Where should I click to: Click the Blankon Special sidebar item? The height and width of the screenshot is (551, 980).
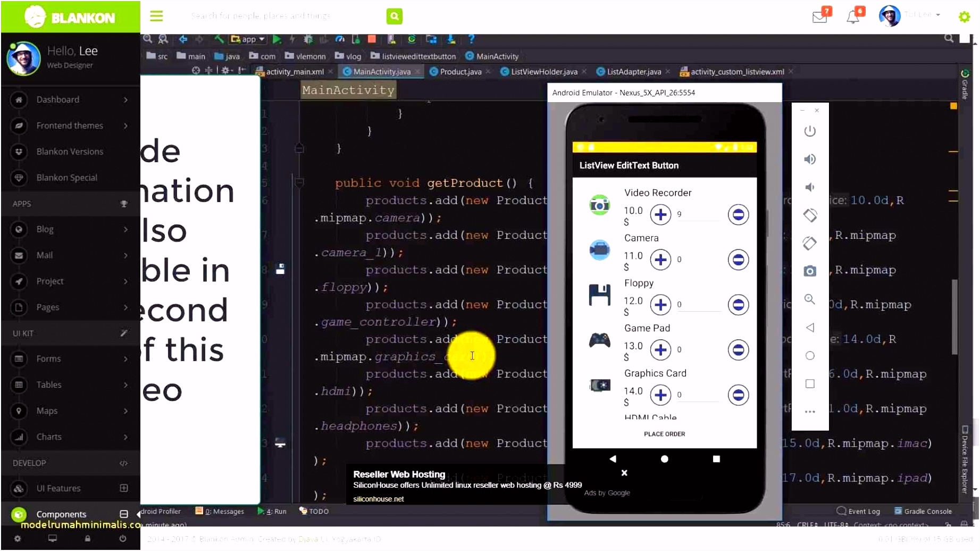point(70,178)
